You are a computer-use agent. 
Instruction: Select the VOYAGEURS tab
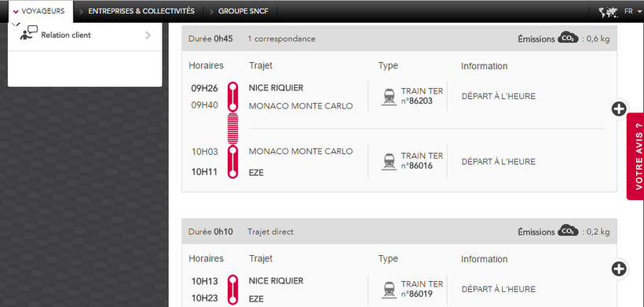pyautogui.click(x=39, y=11)
